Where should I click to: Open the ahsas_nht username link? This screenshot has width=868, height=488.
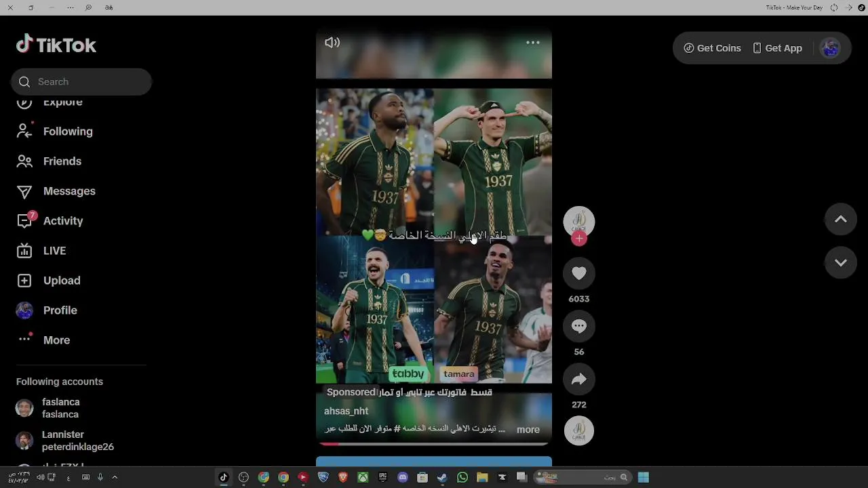(x=346, y=411)
